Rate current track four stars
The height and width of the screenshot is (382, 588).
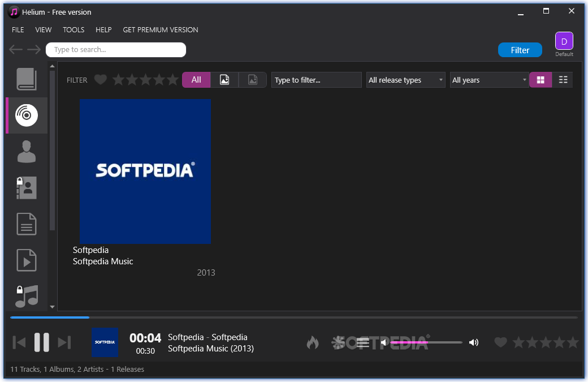click(x=559, y=342)
